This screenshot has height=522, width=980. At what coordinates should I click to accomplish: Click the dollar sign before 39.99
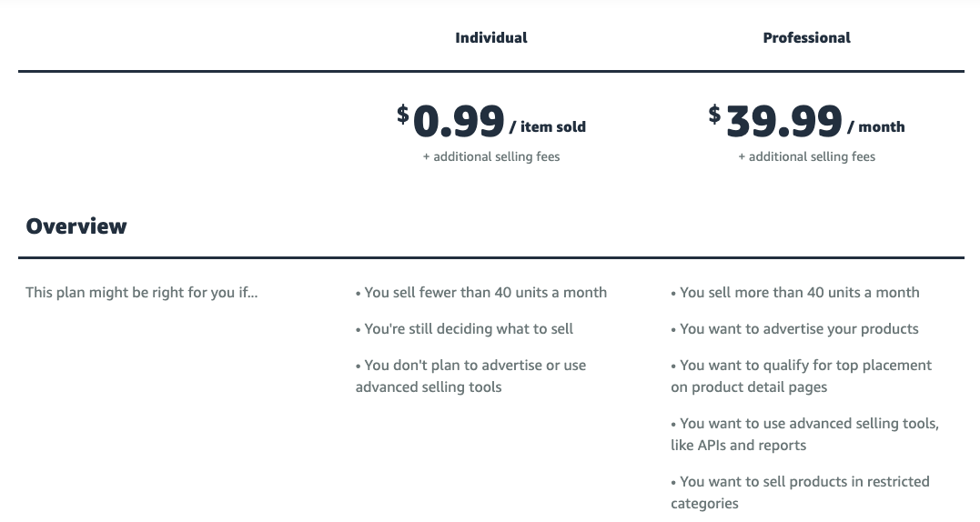pos(714,114)
